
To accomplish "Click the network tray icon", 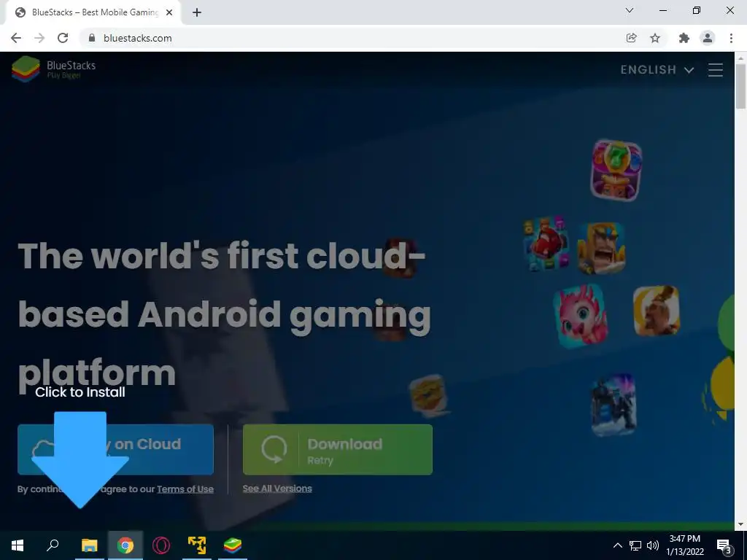I will (635, 545).
